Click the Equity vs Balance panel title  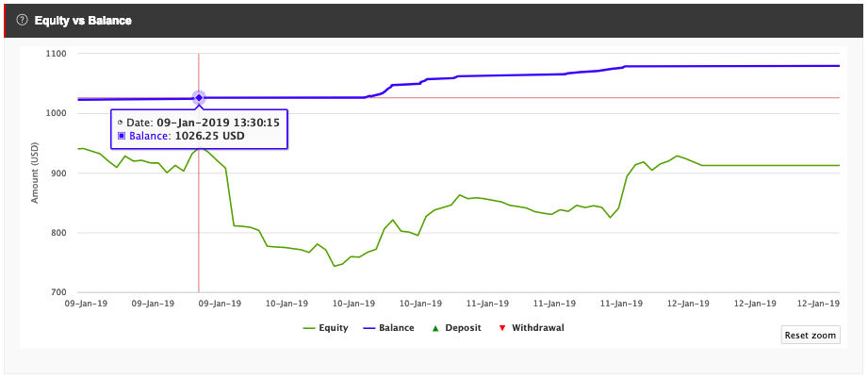(x=83, y=21)
